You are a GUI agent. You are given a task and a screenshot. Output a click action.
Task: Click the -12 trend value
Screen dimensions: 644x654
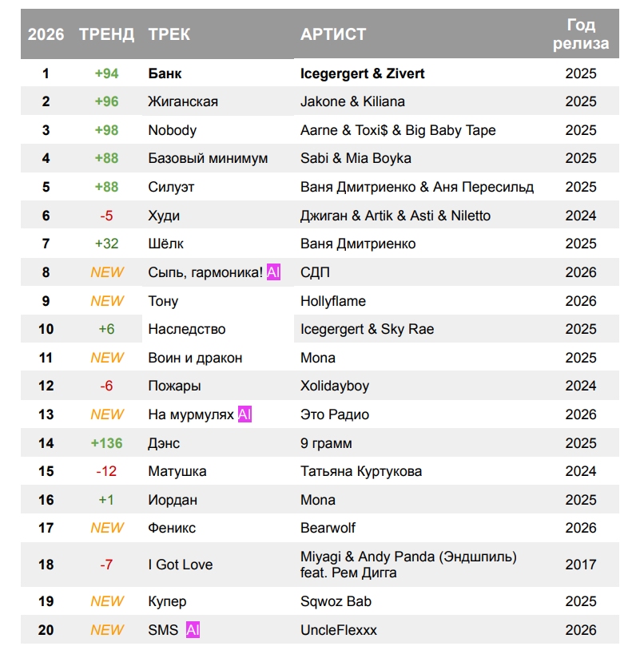107,471
